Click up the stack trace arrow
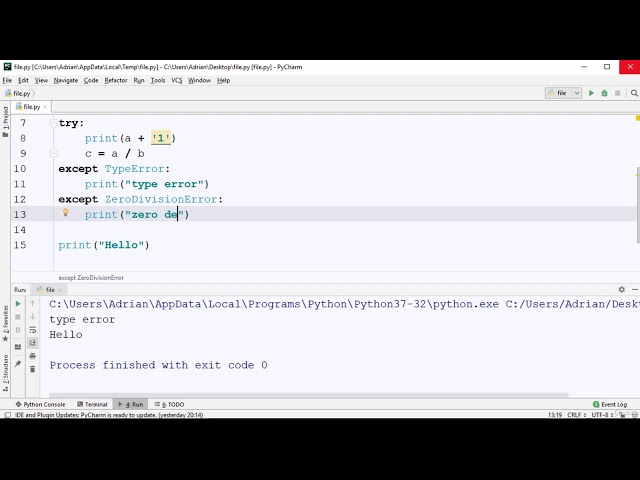The width and height of the screenshot is (640, 480). tap(33, 303)
